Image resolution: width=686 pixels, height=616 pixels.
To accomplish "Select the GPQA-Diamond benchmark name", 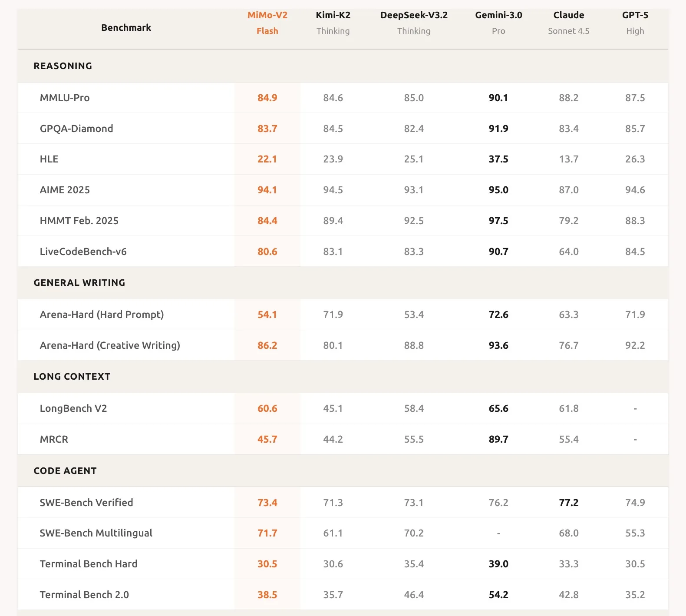I will 76,129.
